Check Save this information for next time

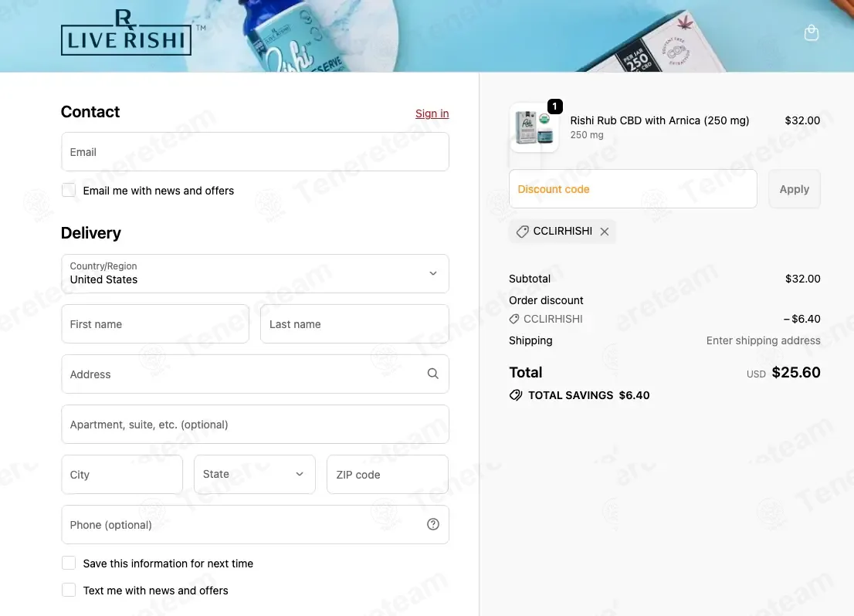tap(69, 563)
